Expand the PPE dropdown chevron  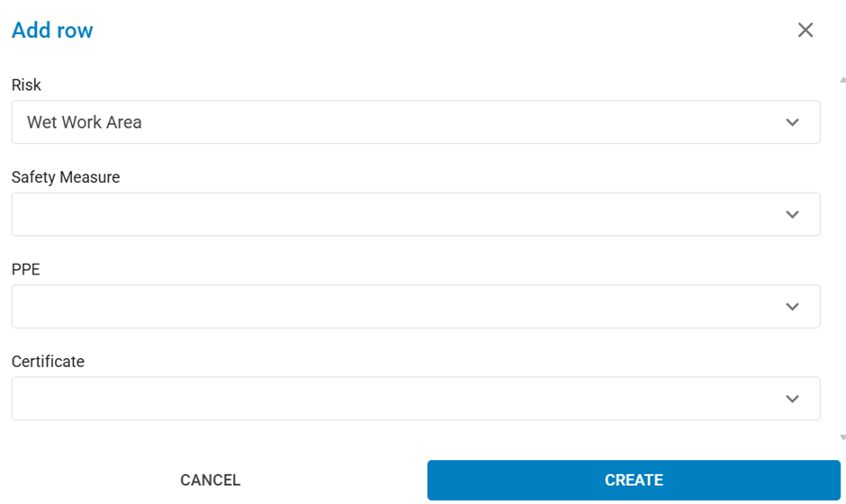pos(792,307)
